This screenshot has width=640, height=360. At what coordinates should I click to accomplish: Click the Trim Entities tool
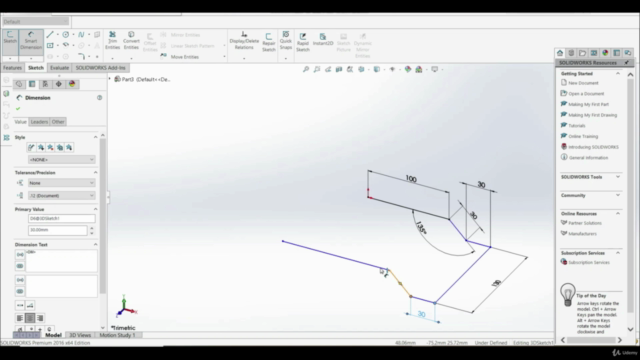(112, 40)
